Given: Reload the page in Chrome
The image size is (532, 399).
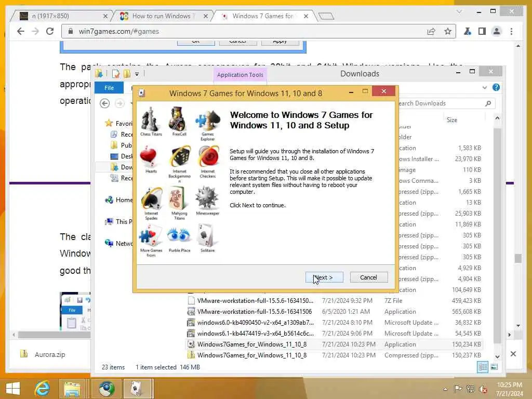Looking at the screenshot, I should tap(50, 31).
